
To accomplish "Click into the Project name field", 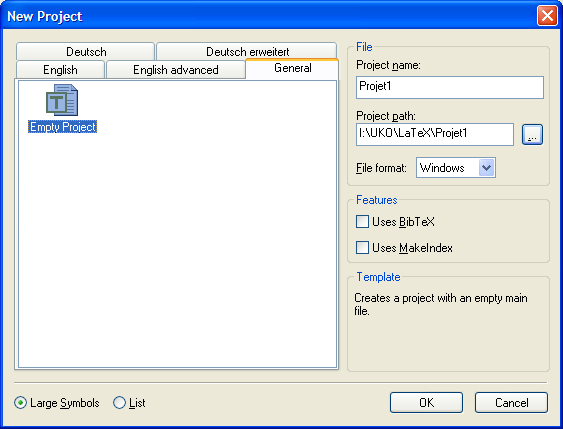I will (450, 87).
